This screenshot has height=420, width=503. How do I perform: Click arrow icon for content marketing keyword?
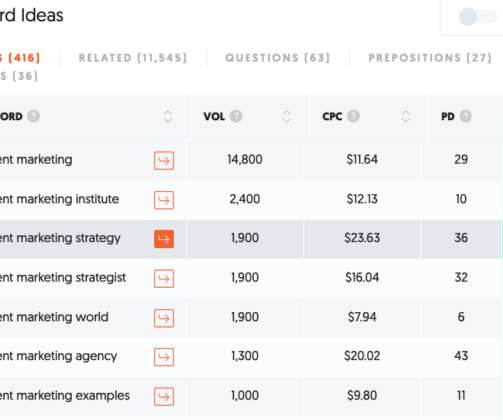pos(164,160)
